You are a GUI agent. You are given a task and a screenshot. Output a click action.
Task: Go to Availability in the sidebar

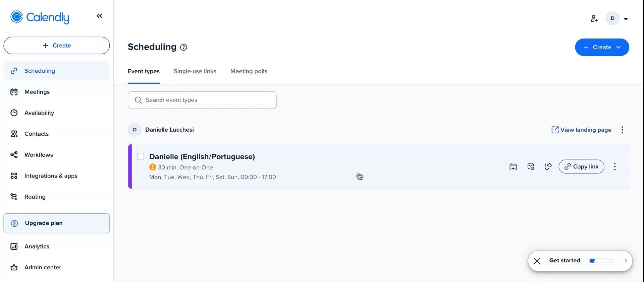pos(57,113)
